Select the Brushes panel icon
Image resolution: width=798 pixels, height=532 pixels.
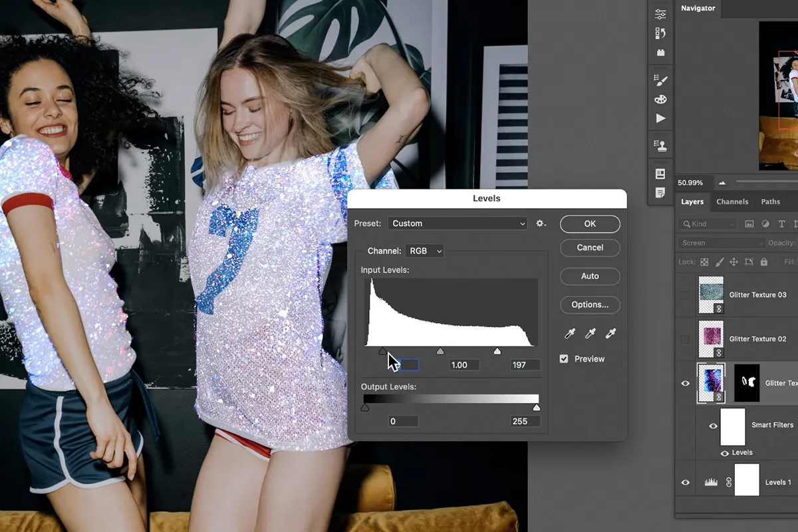point(660,80)
